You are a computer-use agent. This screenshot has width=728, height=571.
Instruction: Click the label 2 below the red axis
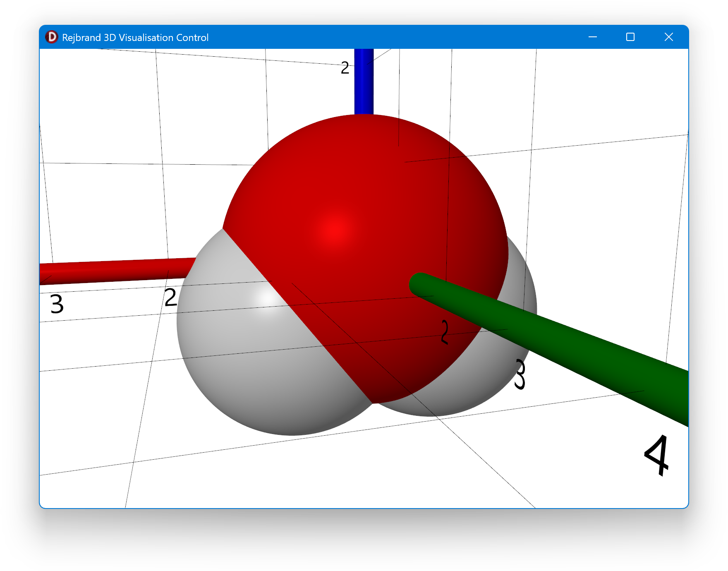(170, 298)
